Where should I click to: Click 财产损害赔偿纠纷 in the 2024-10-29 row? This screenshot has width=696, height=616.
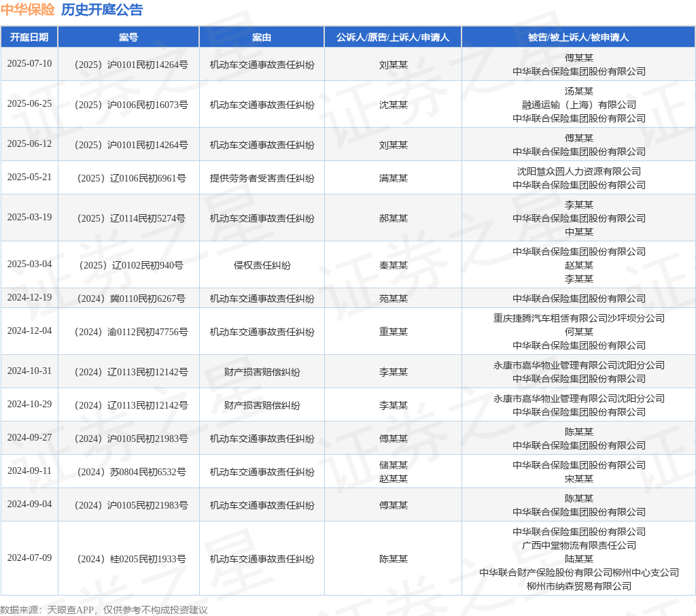pos(262,405)
